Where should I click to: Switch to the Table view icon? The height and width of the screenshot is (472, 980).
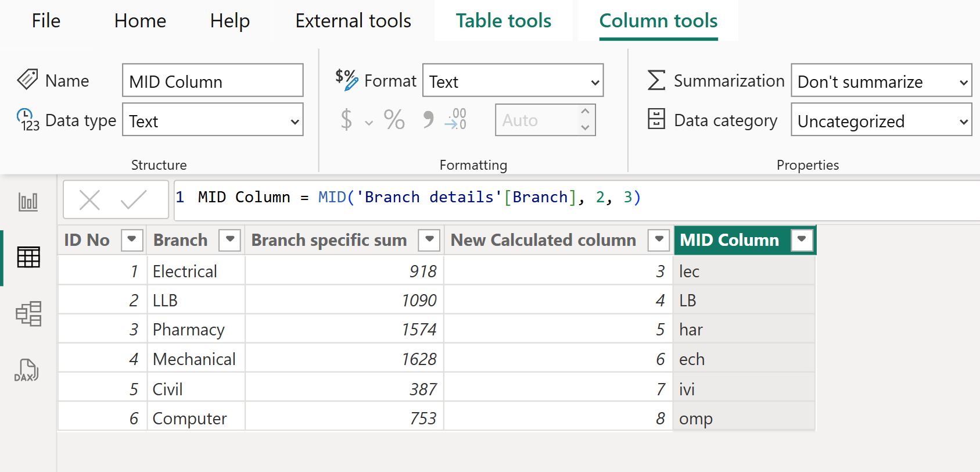point(28,257)
